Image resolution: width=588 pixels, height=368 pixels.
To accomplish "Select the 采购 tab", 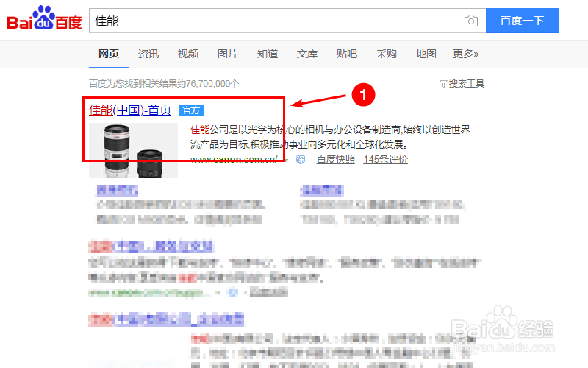I will coord(387,54).
